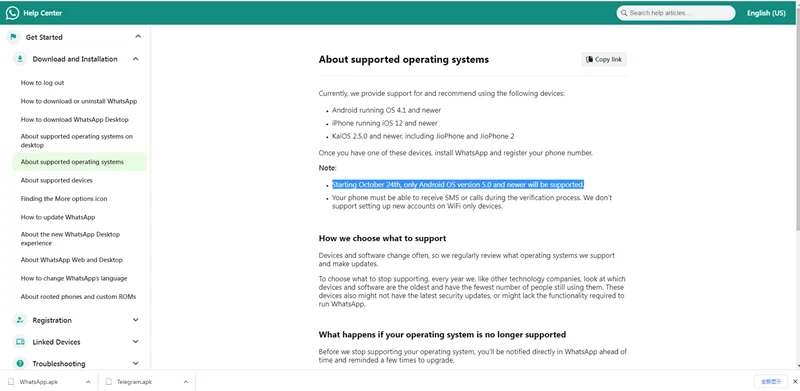This screenshot has height=391, width=800.
Task: Click the WhatsApp.apk download file icon
Action: click(11, 381)
